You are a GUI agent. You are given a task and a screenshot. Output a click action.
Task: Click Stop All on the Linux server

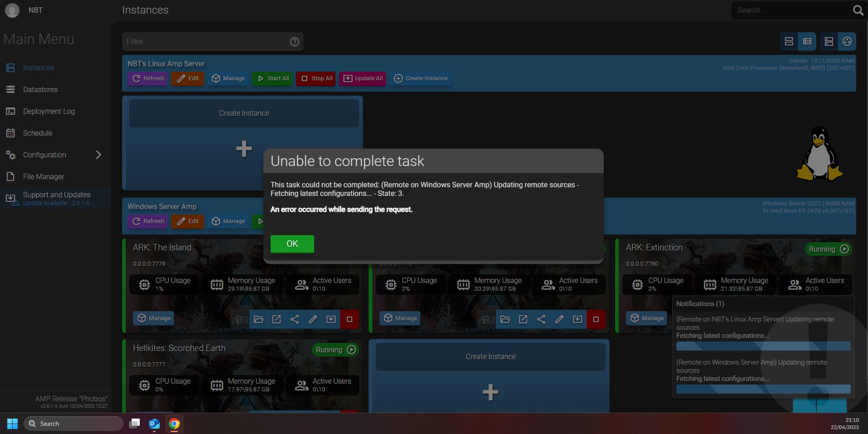(x=316, y=78)
